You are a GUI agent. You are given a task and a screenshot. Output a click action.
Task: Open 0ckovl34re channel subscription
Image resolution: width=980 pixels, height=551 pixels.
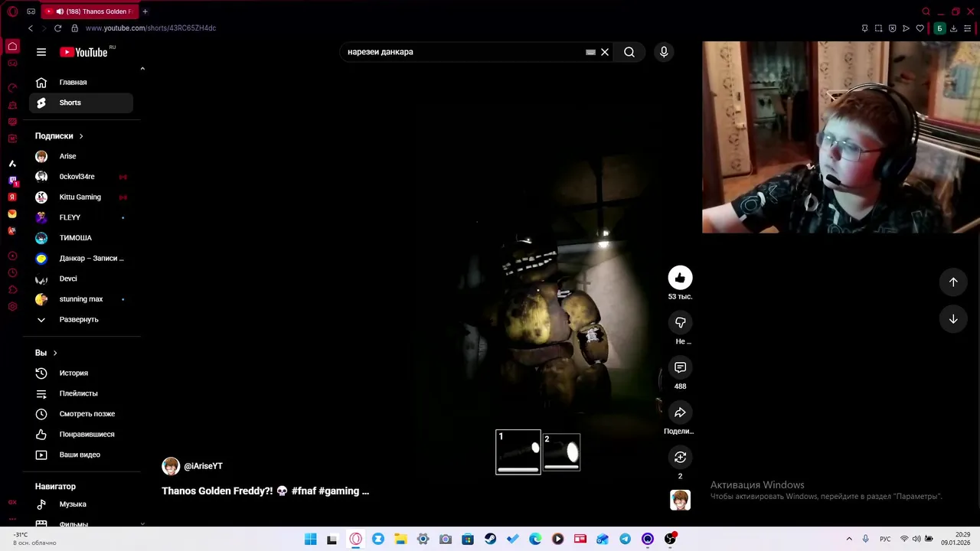point(81,177)
